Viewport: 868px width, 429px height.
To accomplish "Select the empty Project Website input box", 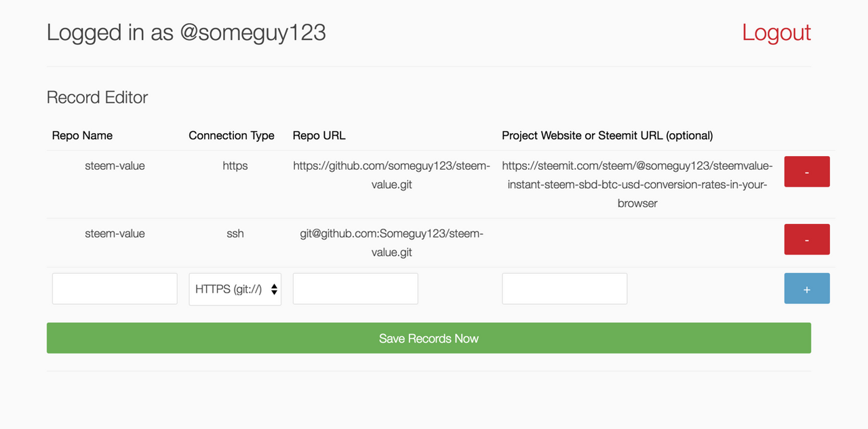I will tap(564, 289).
